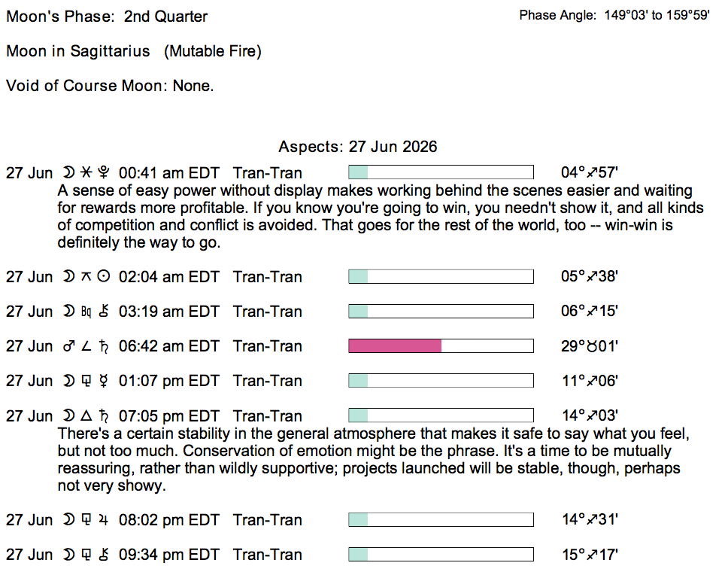Click the Moon's Phase: 2nd Quarter text

click(107, 17)
